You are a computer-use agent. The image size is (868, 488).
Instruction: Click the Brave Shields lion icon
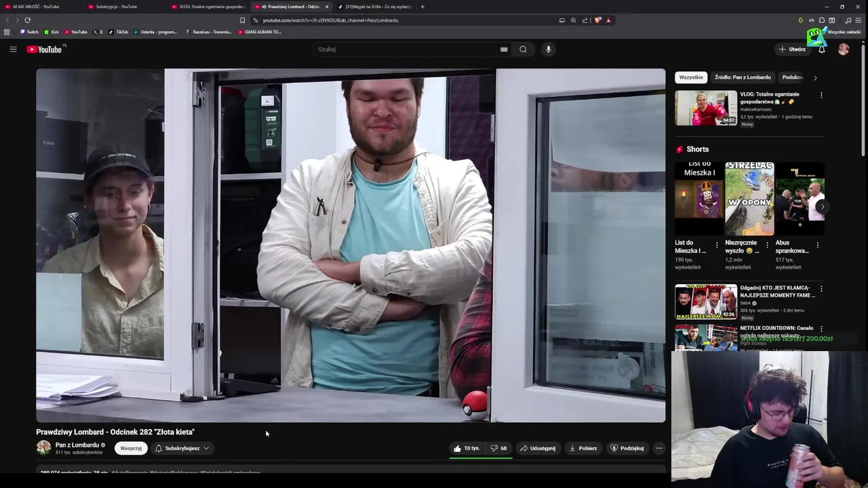click(597, 20)
